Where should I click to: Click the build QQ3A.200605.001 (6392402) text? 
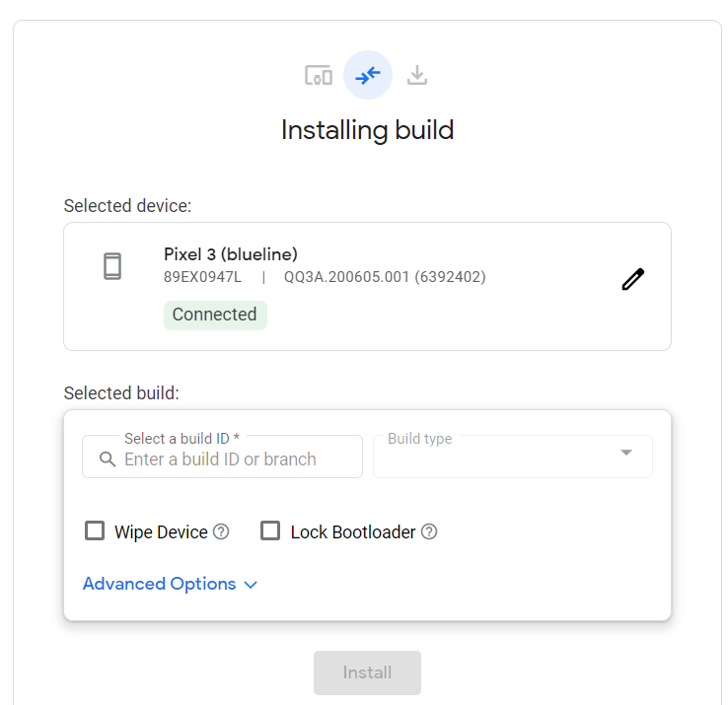point(385,277)
